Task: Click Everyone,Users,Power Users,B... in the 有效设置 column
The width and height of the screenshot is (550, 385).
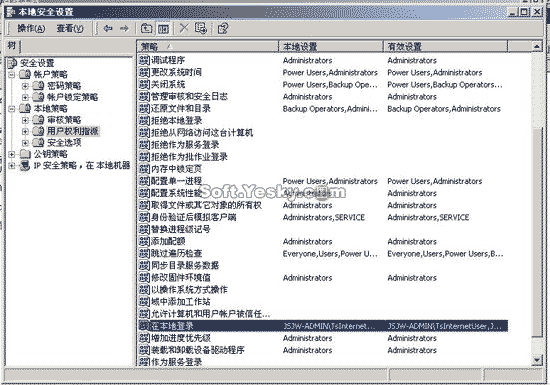Action: tap(445, 254)
